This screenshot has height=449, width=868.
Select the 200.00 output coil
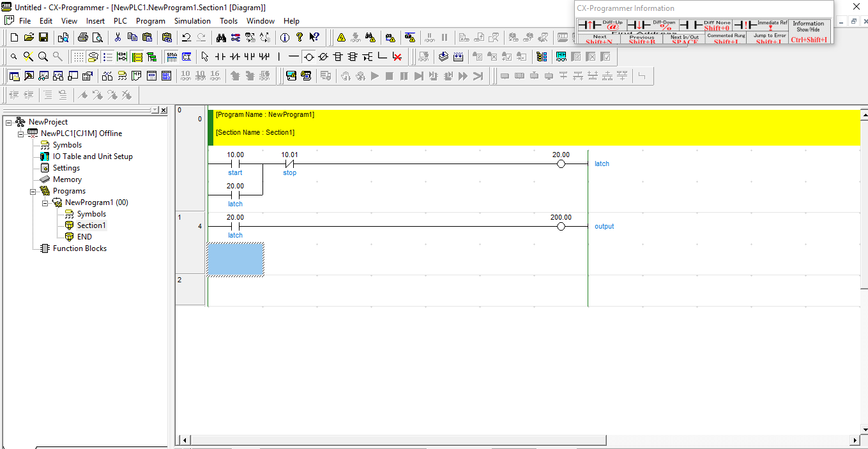(561, 226)
